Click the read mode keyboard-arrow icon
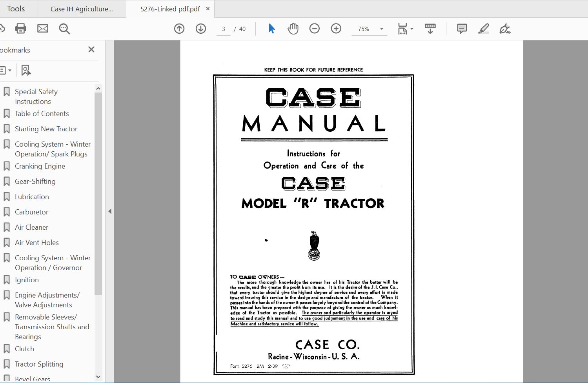This screenshot has width=588, height=383. point(430,29)
